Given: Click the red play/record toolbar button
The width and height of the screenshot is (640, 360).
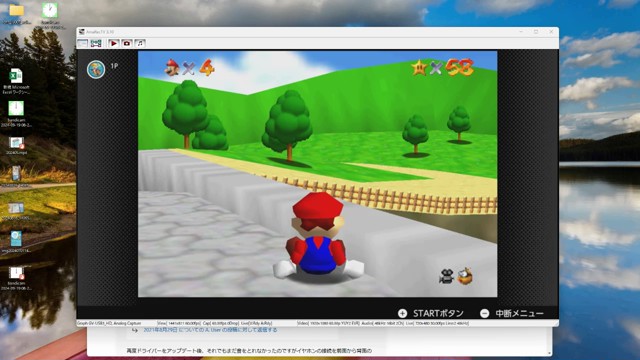Looking at the screenshot, I should (x=113, y=43).
